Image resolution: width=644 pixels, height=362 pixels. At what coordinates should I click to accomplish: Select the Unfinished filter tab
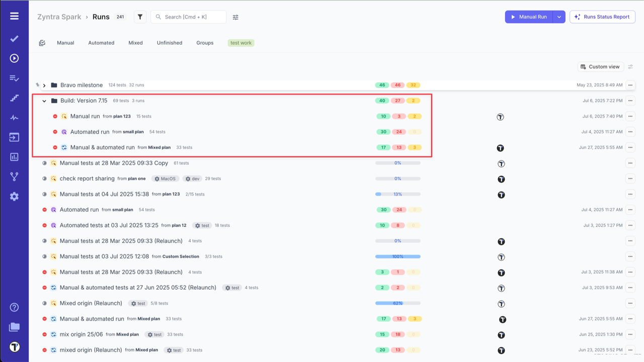[x=169, y=43]
